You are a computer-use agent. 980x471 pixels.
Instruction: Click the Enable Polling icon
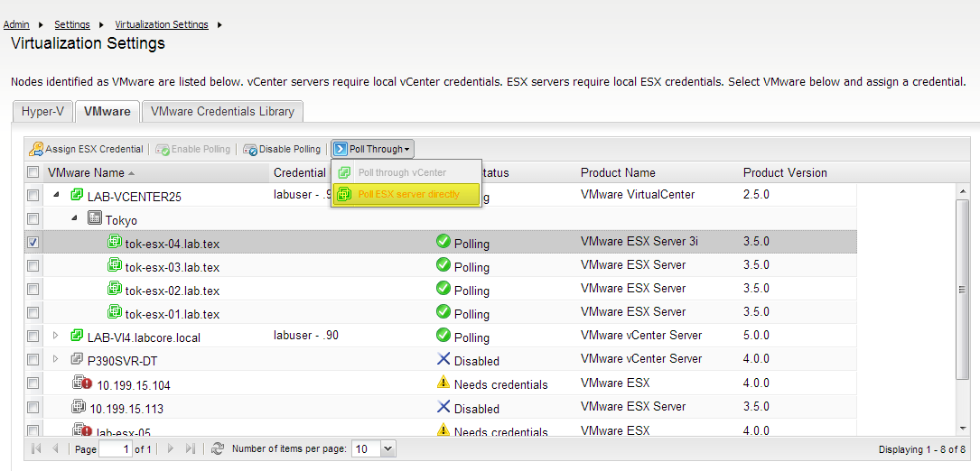click(x=163, y=150)
